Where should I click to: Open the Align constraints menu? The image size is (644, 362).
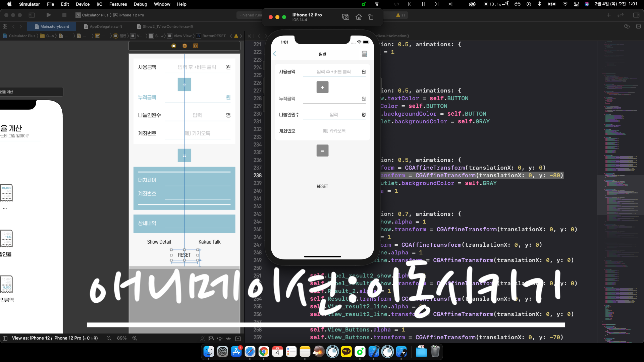tap(211, 339)
